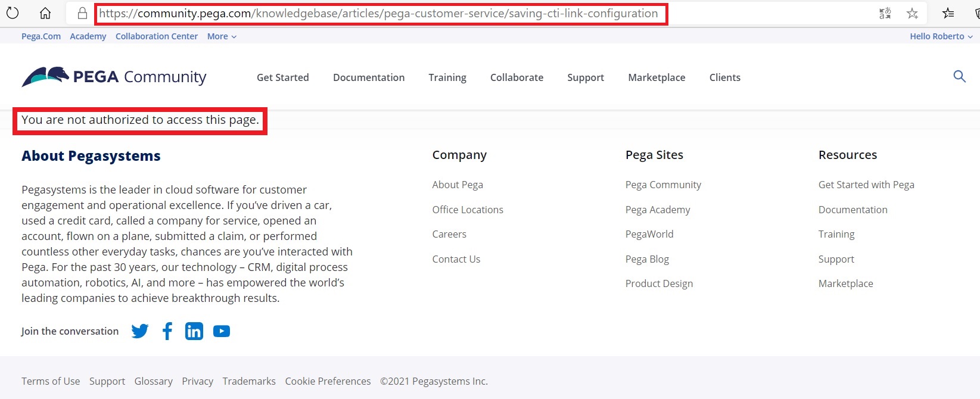Click the Company column heading
Viewport: 980px width, 399px height.
[459, 155]
